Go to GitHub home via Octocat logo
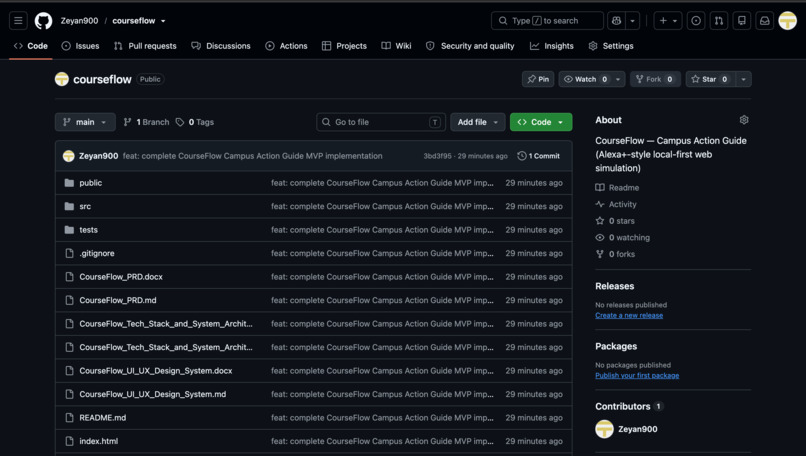The width and height of the screenshot is (806, 456). [43, 21]
